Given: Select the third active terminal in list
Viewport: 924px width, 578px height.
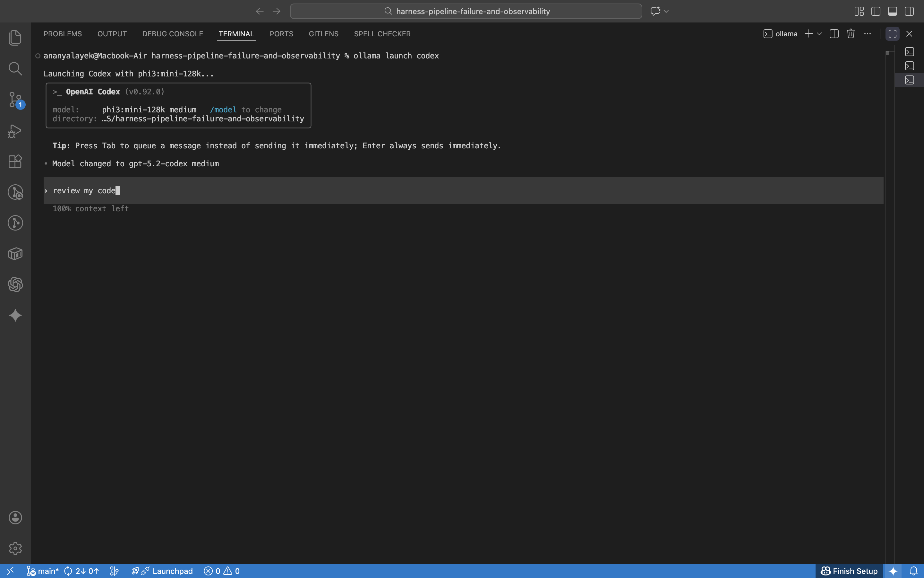Looking at the screenshot, I should point(909,80).
